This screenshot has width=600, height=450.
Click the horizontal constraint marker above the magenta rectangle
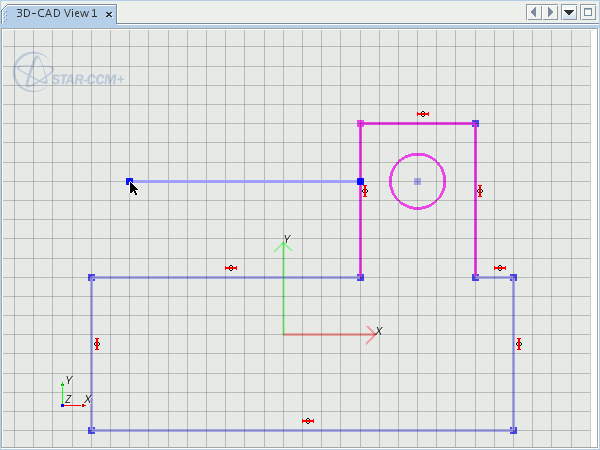423,114
